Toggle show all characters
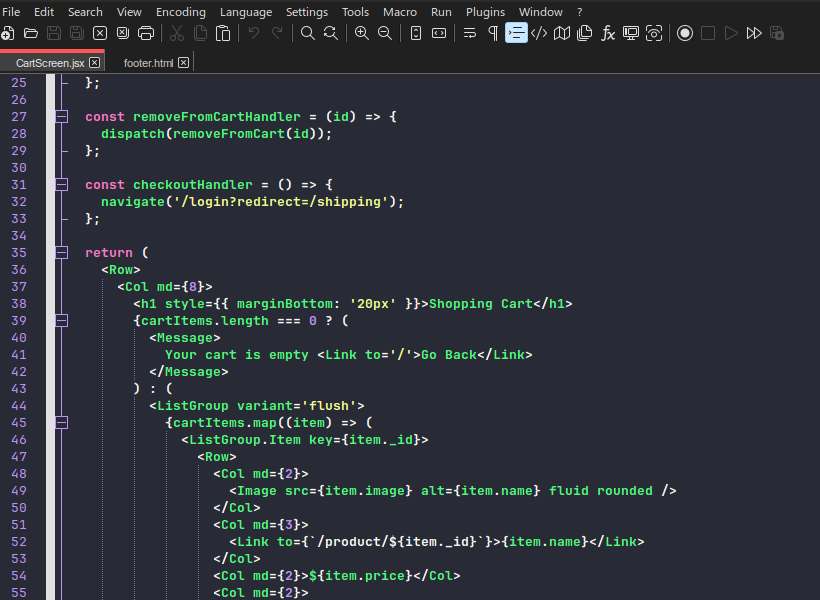820x600 pixels. click(x=491, y=33)
